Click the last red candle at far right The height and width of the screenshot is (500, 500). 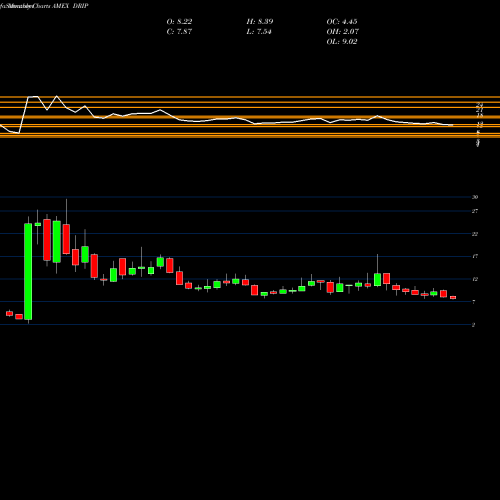click(x=453, y=297)
